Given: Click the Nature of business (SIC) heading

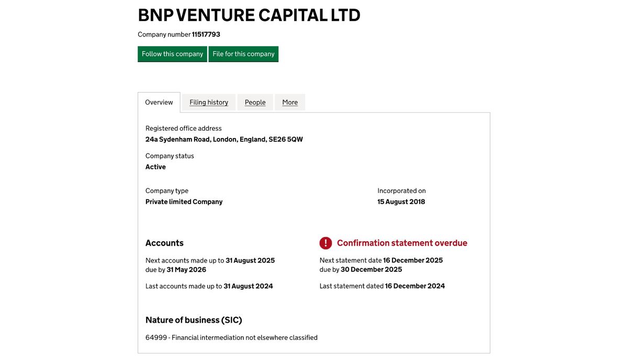Looking at the screenshot, I should tap(194, 319).
